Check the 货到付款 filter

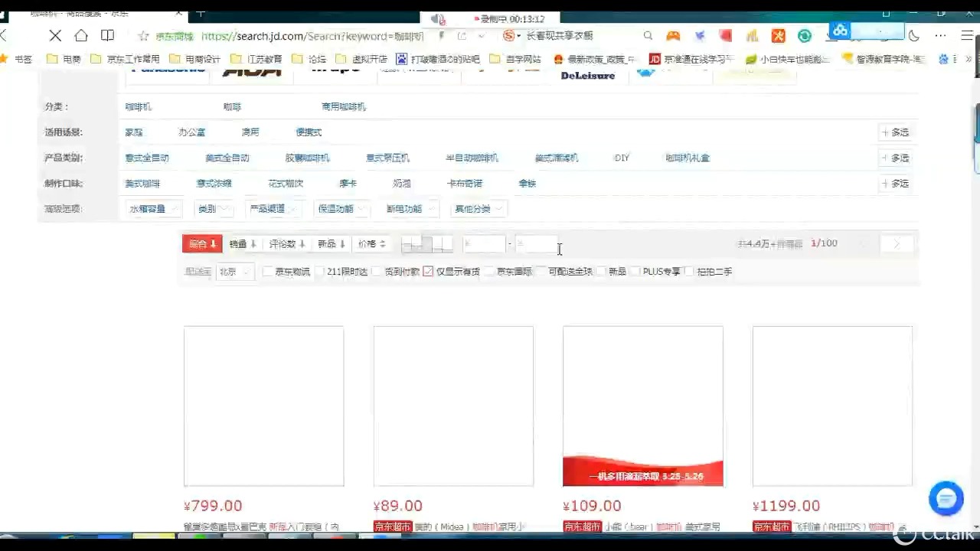coord(377,272)
